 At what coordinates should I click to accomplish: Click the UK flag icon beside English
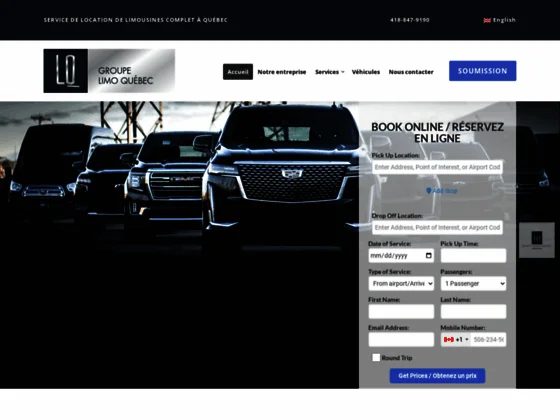point(487,20)
